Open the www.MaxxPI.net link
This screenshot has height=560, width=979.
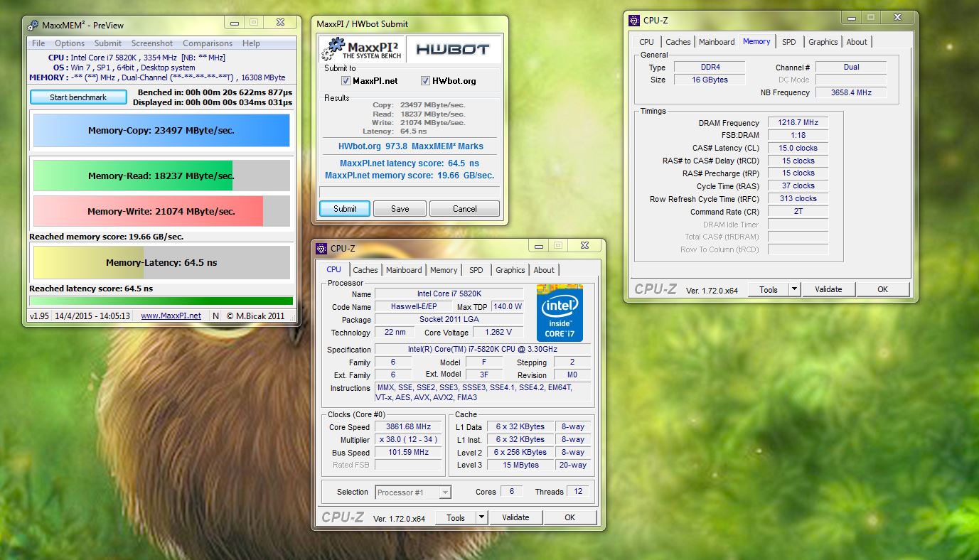pyautogui.click(x=171, y=316)
